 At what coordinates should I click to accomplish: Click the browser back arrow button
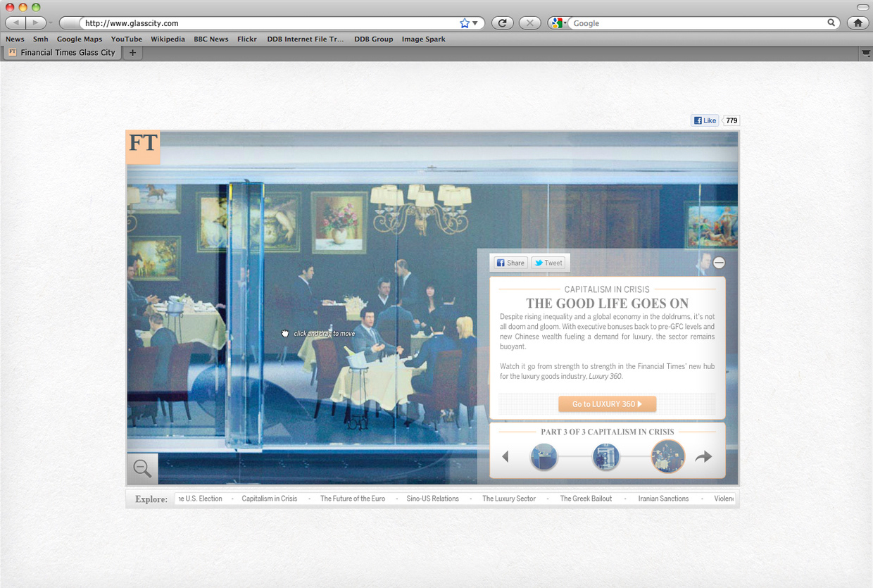tap(15, 23)
